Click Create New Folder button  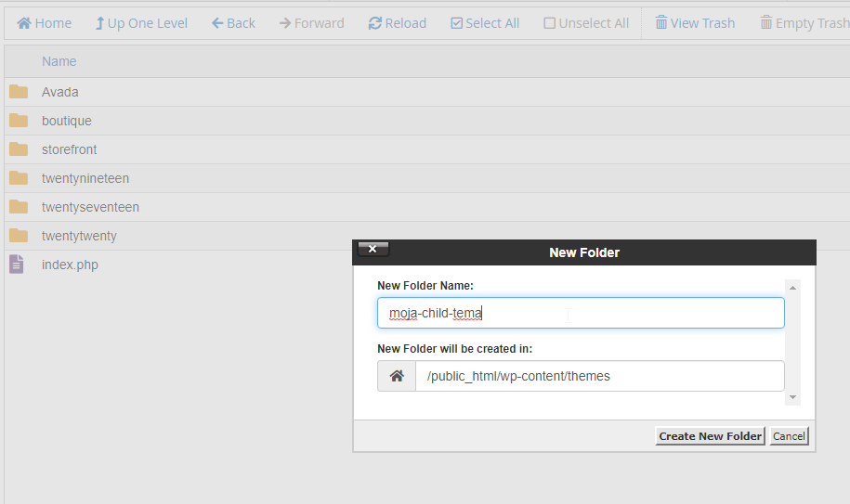pyautogui.click(x=710, y=436)
